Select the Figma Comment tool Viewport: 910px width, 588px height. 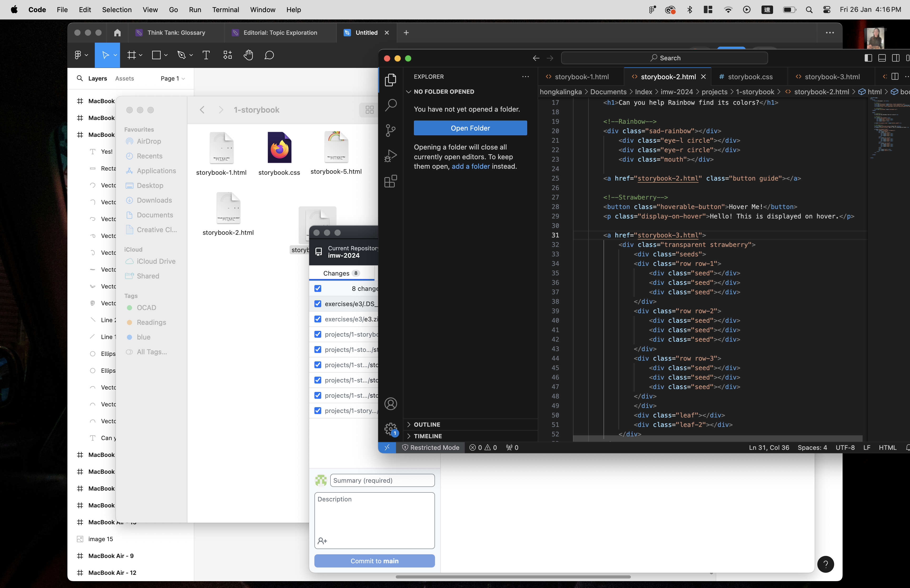(269, 55)
